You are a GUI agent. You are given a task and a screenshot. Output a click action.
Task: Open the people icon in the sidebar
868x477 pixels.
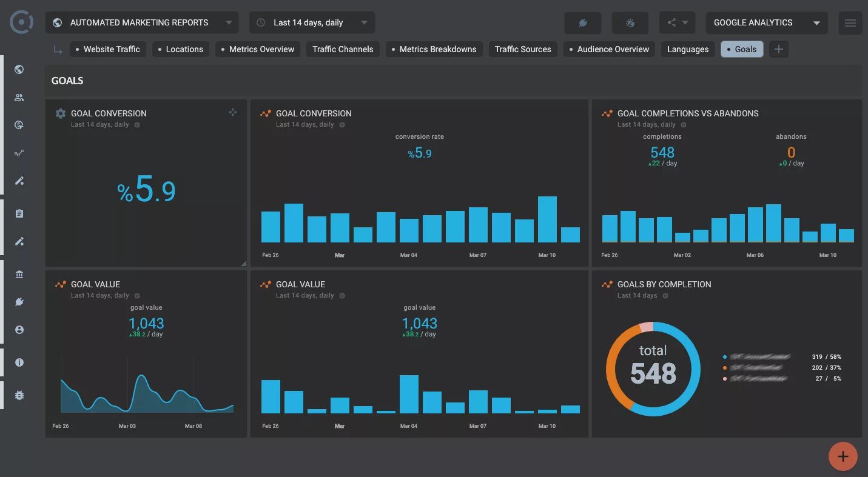coord(19,98)
